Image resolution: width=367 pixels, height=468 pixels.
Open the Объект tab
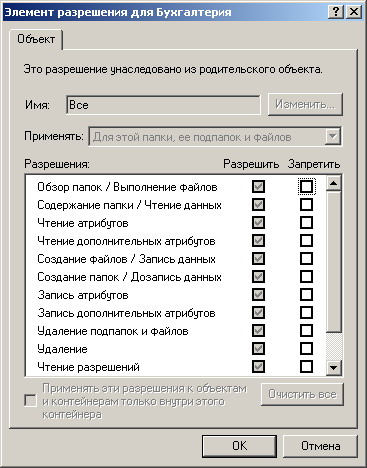click(36, 39)
